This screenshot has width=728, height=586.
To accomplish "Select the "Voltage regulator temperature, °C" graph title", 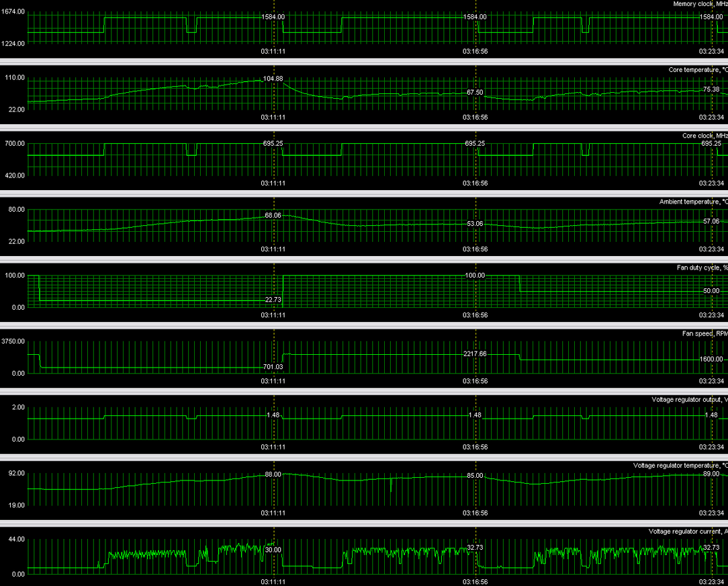I will point(680,466).
